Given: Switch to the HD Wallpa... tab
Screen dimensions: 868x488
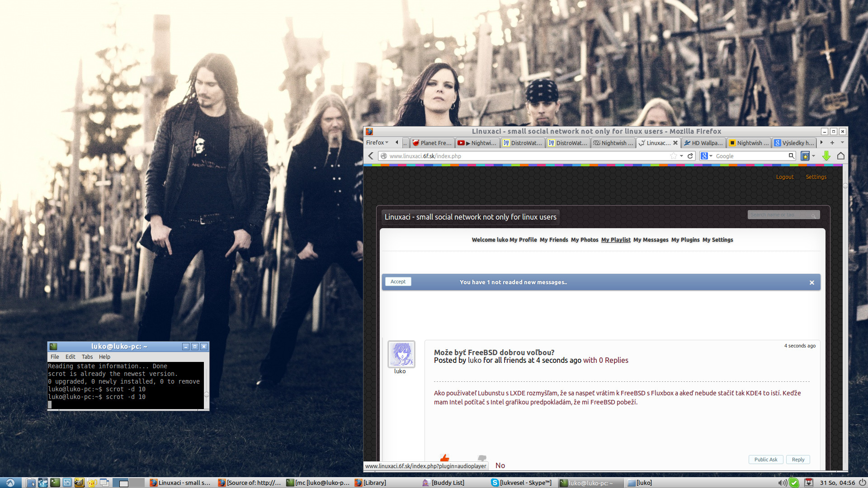Looking at the screenshot, I should click(703, 143).
